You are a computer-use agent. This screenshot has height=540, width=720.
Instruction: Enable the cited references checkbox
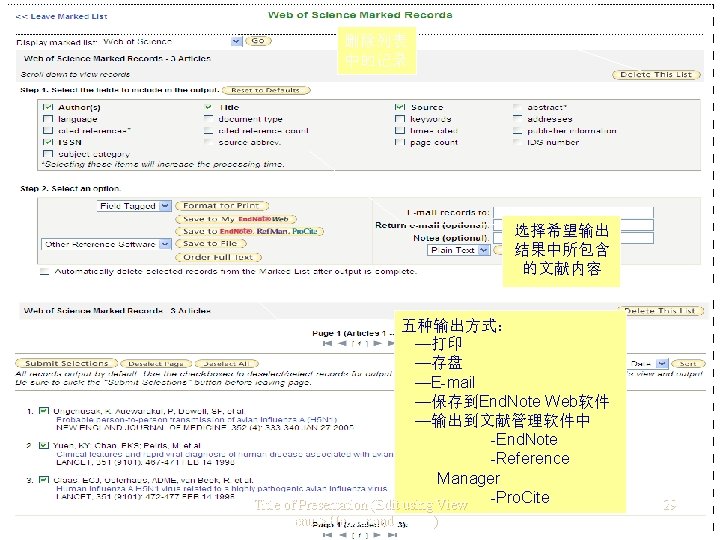(x=48, y=130)
